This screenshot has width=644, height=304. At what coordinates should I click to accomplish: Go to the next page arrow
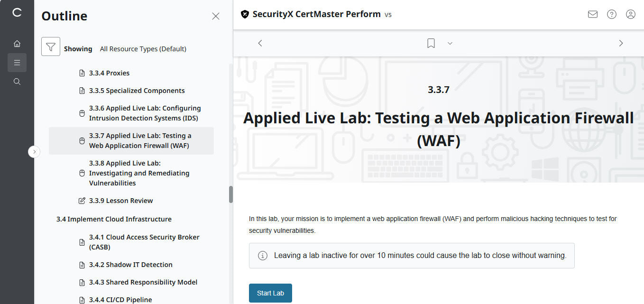(x=621, y=43)
